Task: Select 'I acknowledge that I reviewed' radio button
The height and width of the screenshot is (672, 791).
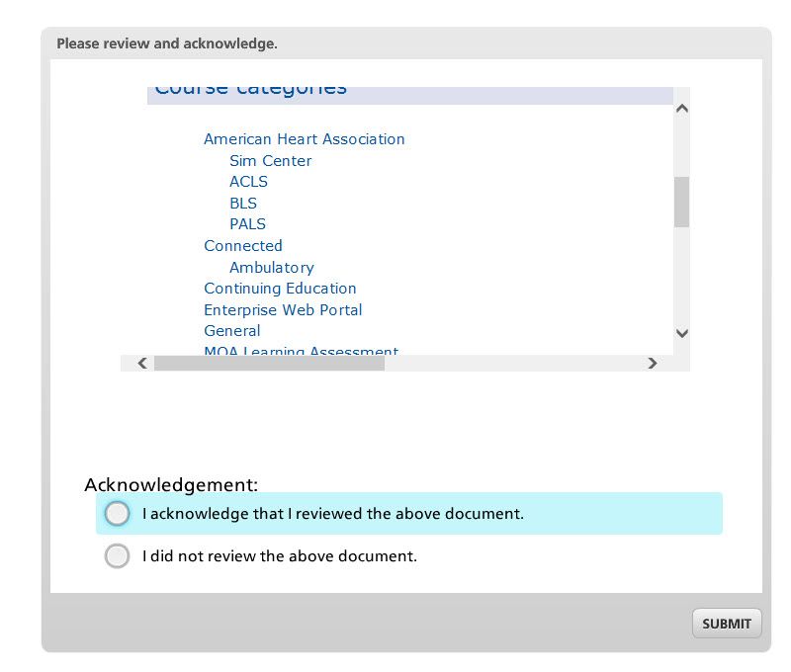Action: (117, 514)
